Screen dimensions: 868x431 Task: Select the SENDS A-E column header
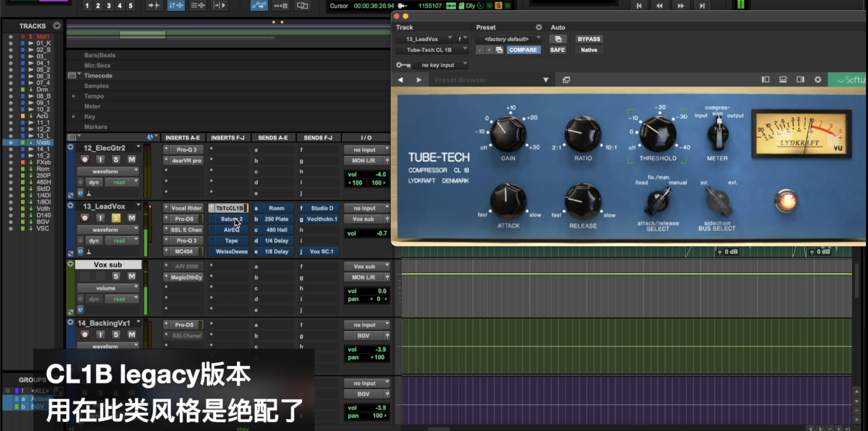(272, 138)
